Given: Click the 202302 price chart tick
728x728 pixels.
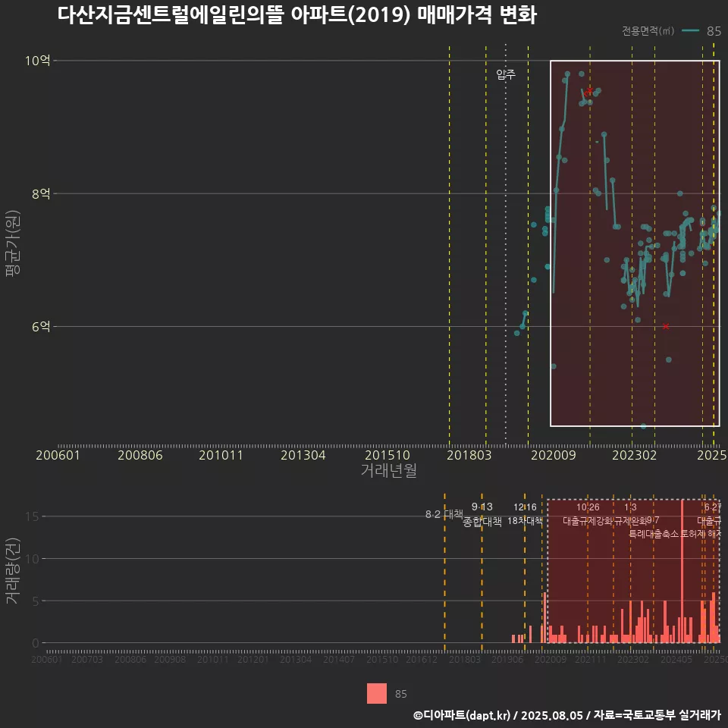Looking at the screenshot, I should point(634,455).
